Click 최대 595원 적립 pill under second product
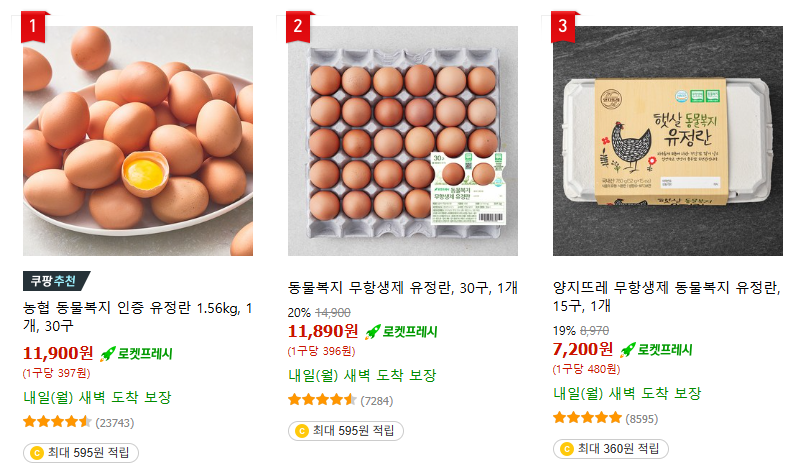Image resolution: width=806 pixels, height=476 pixels. point(346,431)
